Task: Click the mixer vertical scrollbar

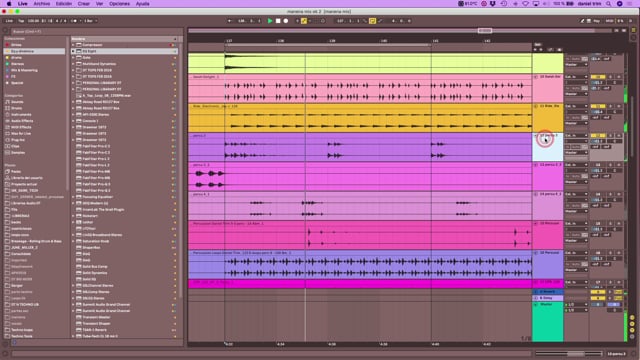Action: pyautogui.click(x=631, y=127)
